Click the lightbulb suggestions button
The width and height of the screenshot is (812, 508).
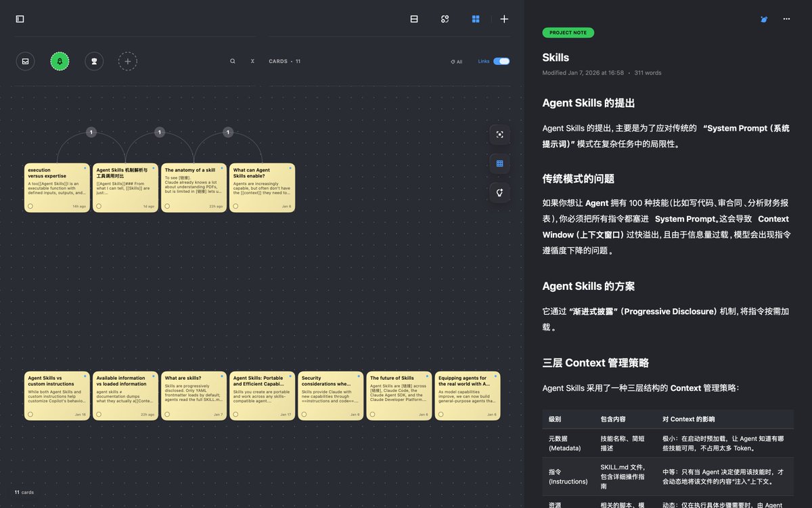(500, 192)
